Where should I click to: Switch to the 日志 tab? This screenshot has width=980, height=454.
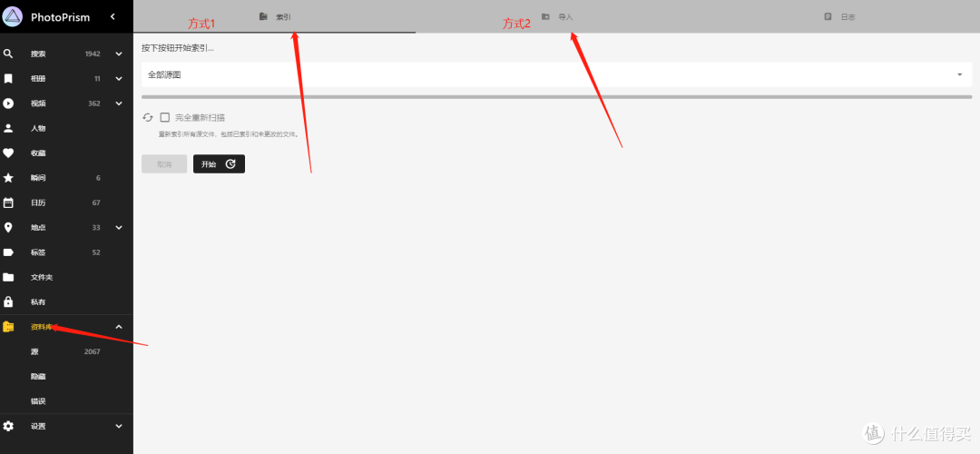[839, 17]
